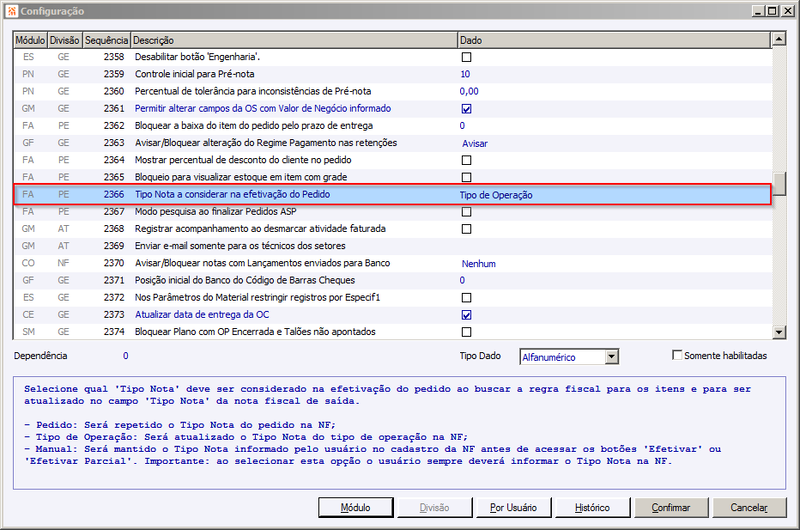The width and height of the screenshot is (800, 530).
Task: Click the scrollbar down arrow
Action: (779, 333)
